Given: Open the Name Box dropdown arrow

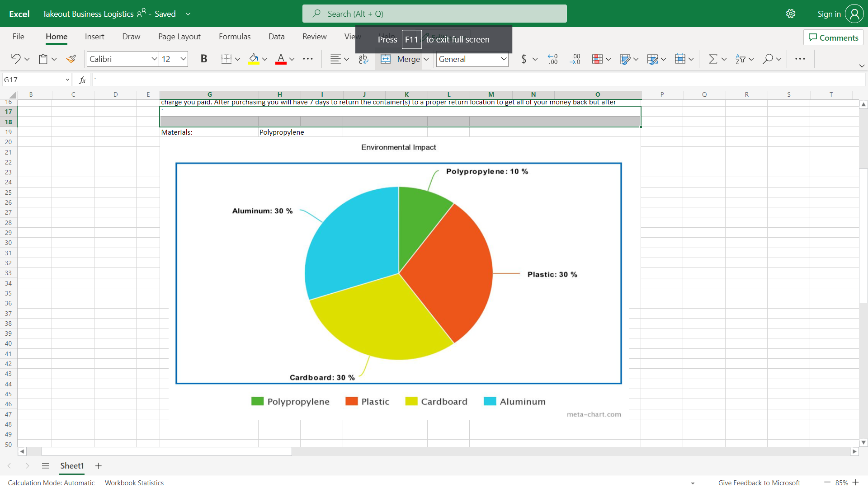Looking at the screenshot, I should (67, 80).
